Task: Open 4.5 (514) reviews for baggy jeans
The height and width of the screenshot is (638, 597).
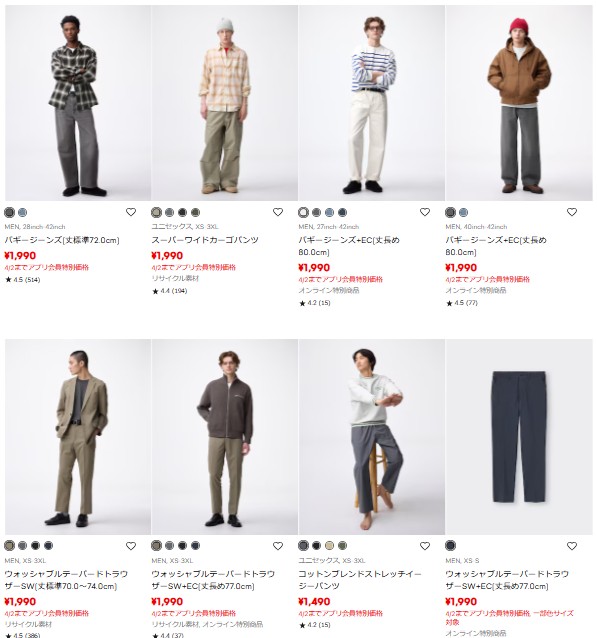Action: pos(22,280)
